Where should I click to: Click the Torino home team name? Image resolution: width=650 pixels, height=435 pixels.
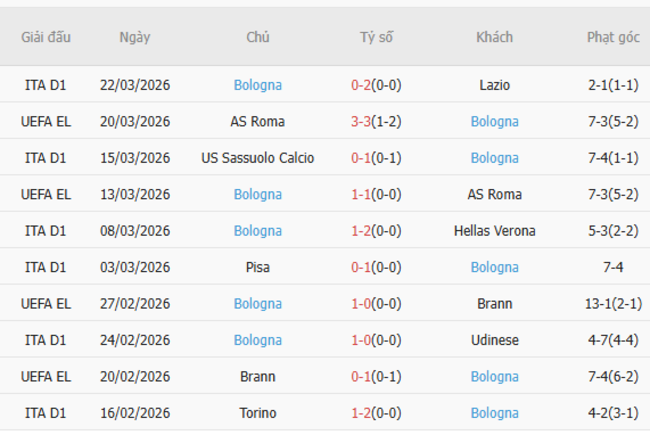[x=257, y=413]
